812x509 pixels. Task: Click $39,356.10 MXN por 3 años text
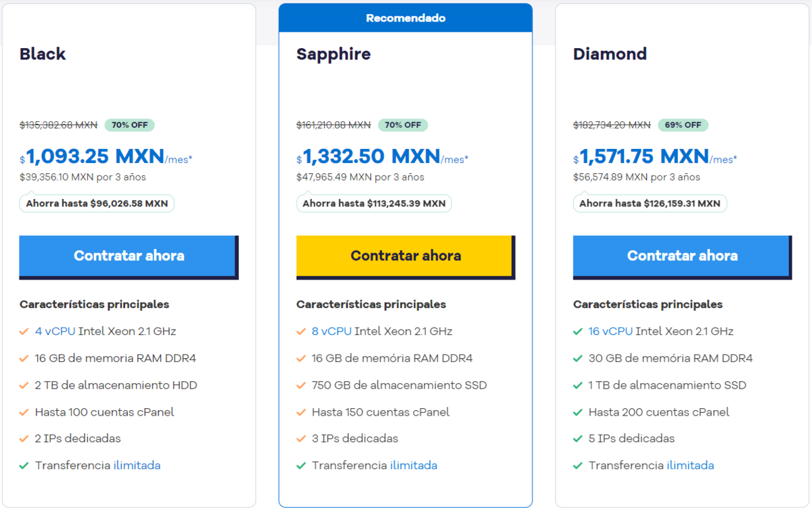point(83,177)
